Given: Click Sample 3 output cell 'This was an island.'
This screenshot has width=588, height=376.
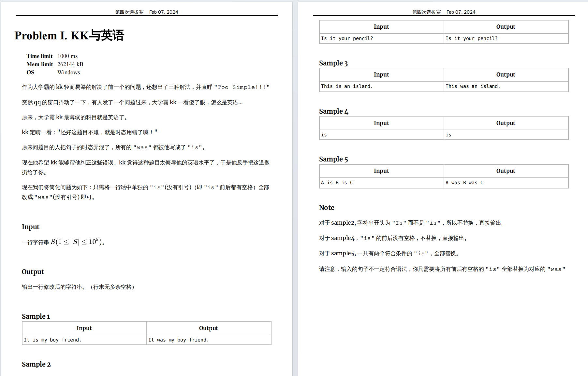Looking at the screenshot, I should pyautogui.click(x=506, y=86).
